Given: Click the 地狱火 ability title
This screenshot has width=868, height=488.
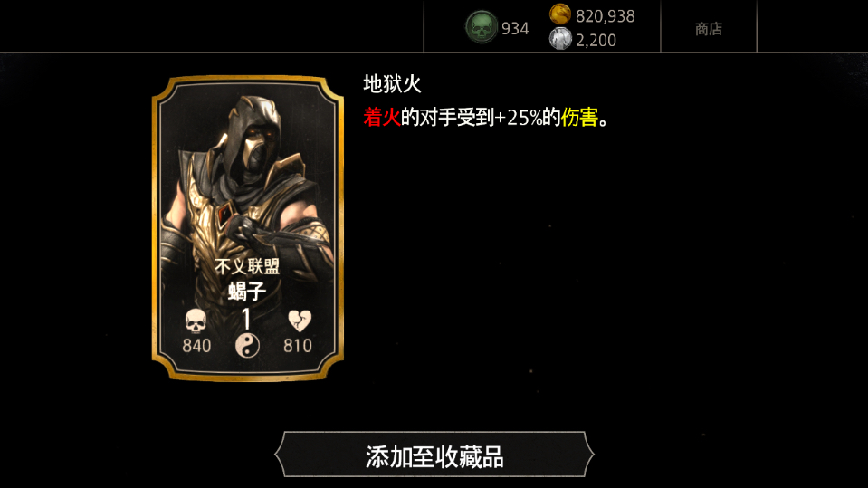Looking at the screenshot, I should click(x=393, y=84).
